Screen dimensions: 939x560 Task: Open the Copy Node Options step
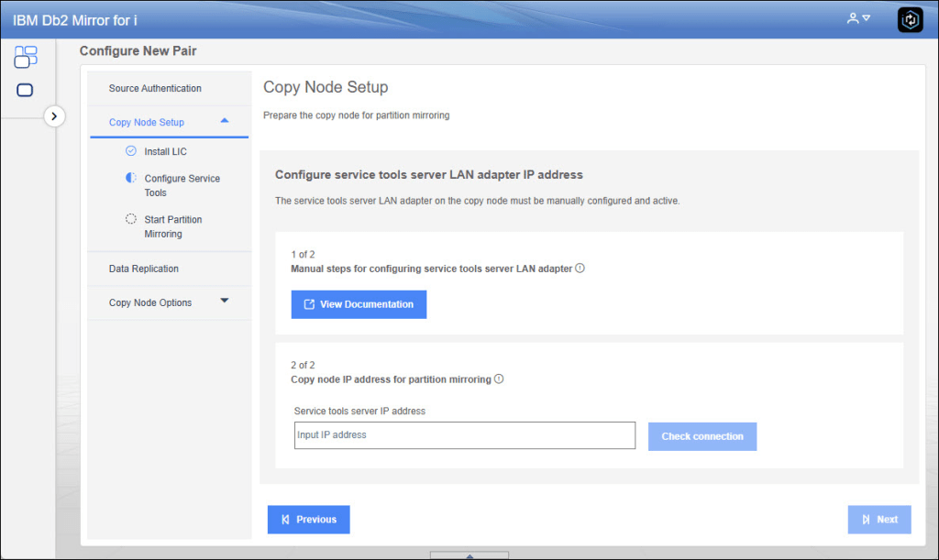[x=150, y=302]
